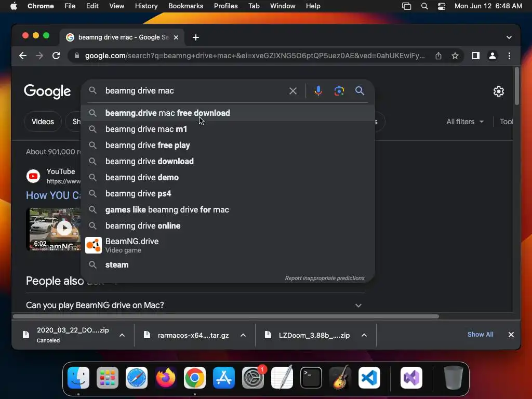This screenshot has width=532, height=399.
Task: Open the History menu
Action: click(x=146, y=6)
